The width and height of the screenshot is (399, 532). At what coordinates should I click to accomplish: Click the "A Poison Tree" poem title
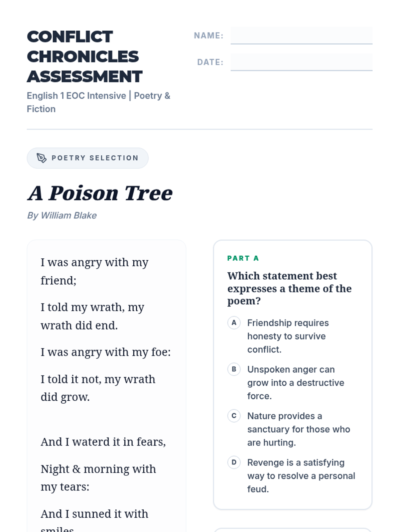[x=100, y=193]
